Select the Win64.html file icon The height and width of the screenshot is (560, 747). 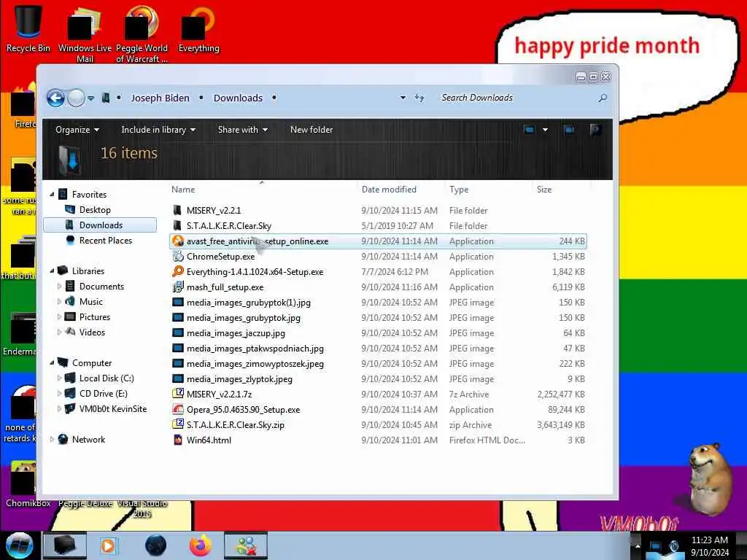click(178, 440)
